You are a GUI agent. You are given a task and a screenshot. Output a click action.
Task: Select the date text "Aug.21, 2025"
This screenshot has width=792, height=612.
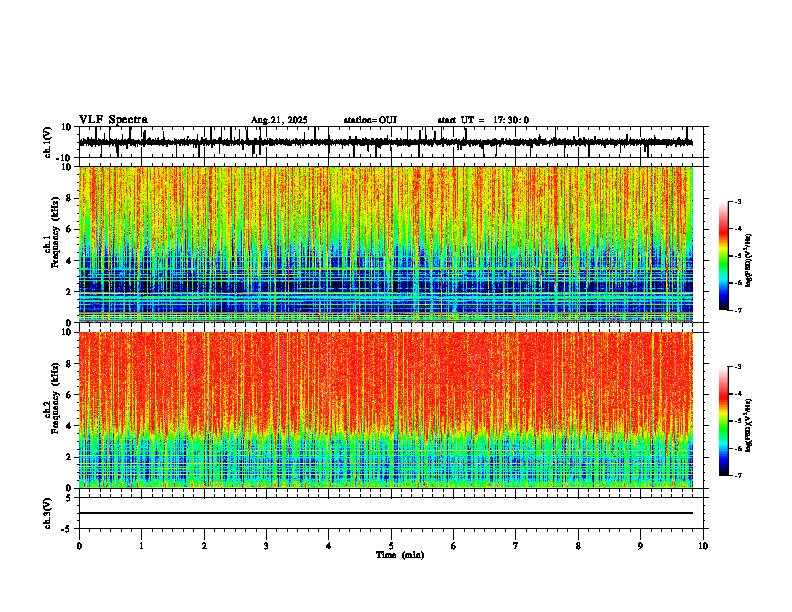tap(279, 120)
